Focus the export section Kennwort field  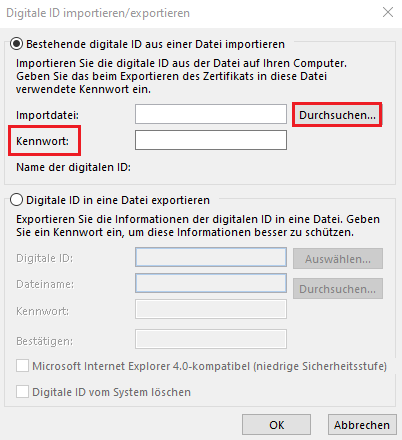pyautogui.click(x=211, y=309)
